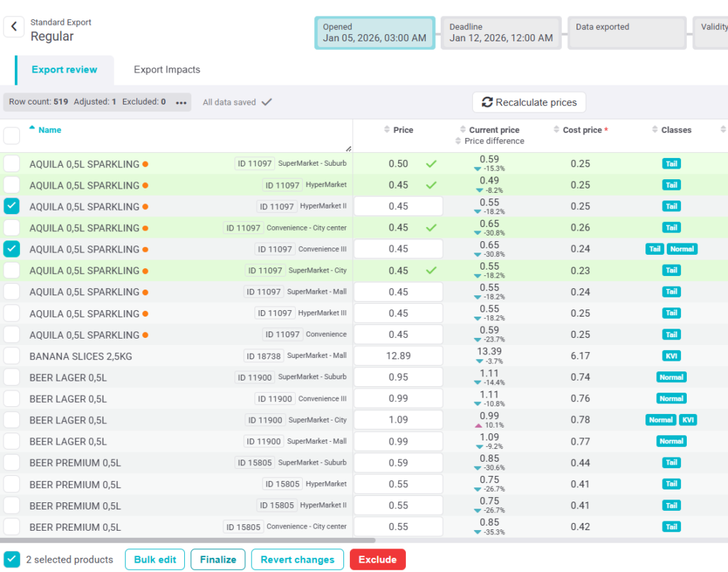
Task: Sort table by Price column
Action: (402, 130)
